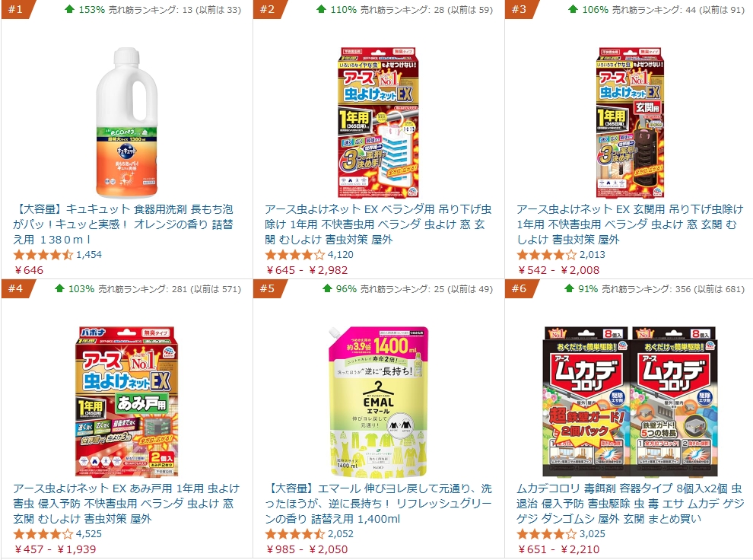Open the ムカデコロリ 毒餌剤 title link
This screenshot has width=753, height=560.
tap(630, 504)
